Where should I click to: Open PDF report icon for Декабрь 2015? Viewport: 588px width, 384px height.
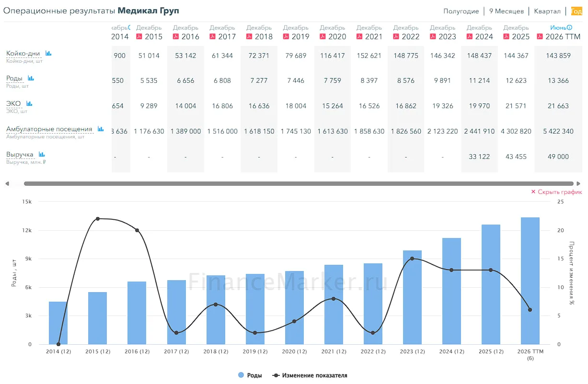(139, 36)
